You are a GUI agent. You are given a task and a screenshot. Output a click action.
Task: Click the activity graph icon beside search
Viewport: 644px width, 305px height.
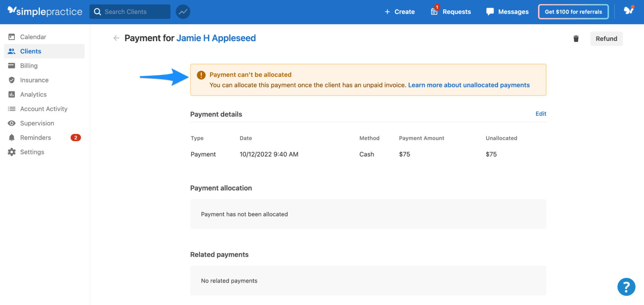point(183,11)
